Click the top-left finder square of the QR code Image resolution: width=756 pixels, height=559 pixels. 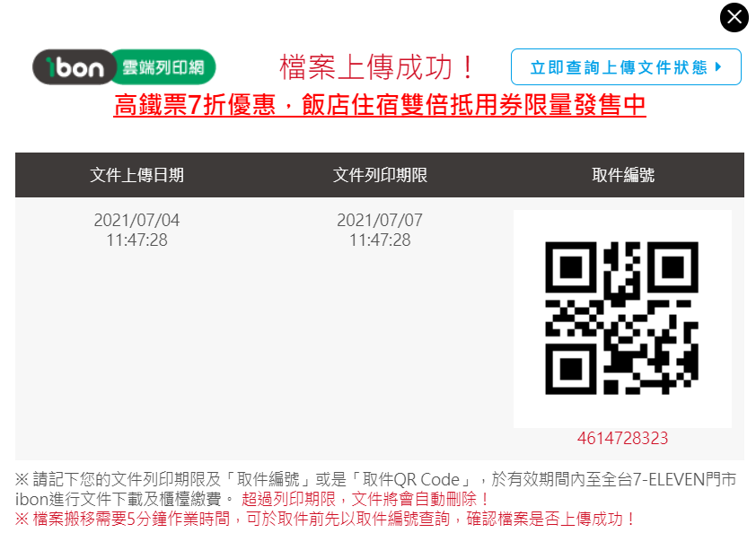[x=571, y=267]
